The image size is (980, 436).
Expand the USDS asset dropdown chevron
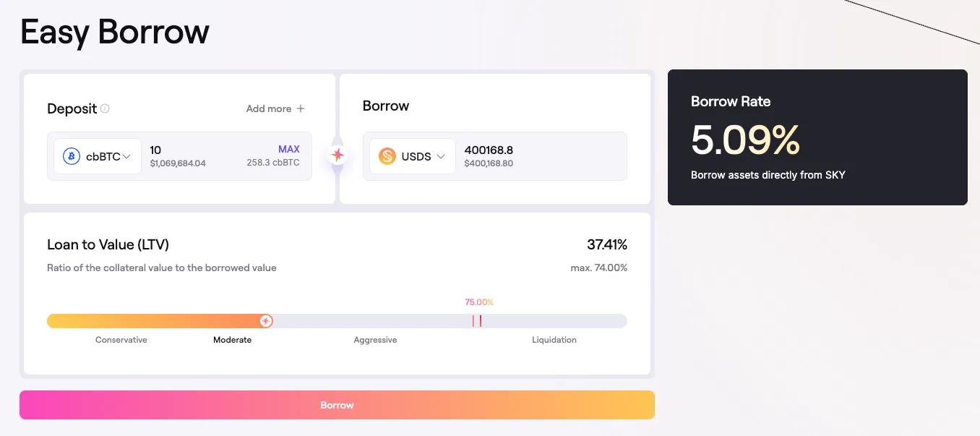click(441, 156)
